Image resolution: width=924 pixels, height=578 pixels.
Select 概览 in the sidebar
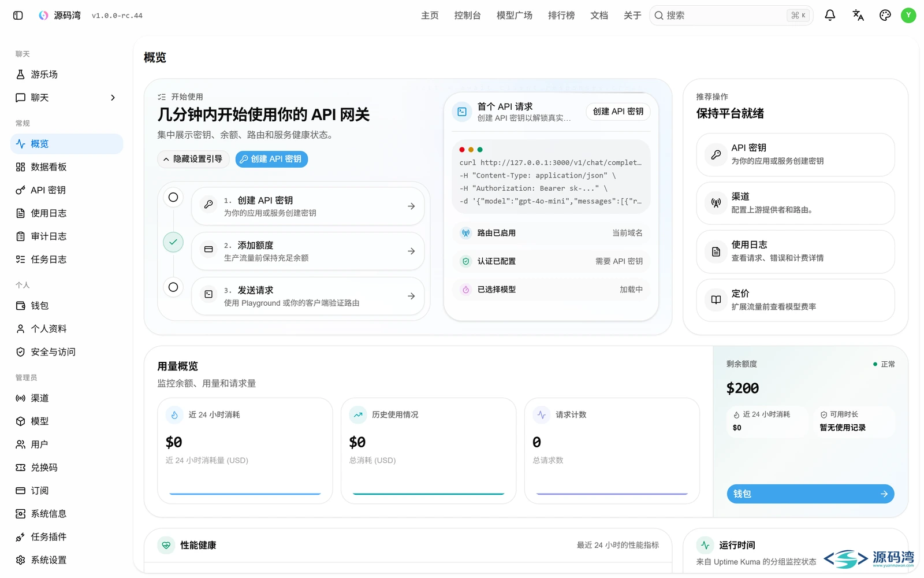pyautogui.click(x=67, y=144)
